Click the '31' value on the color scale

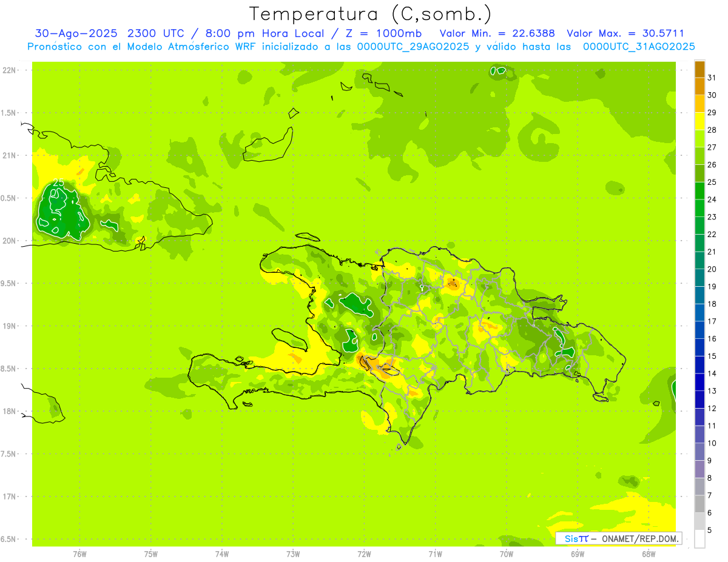(712, 78)
